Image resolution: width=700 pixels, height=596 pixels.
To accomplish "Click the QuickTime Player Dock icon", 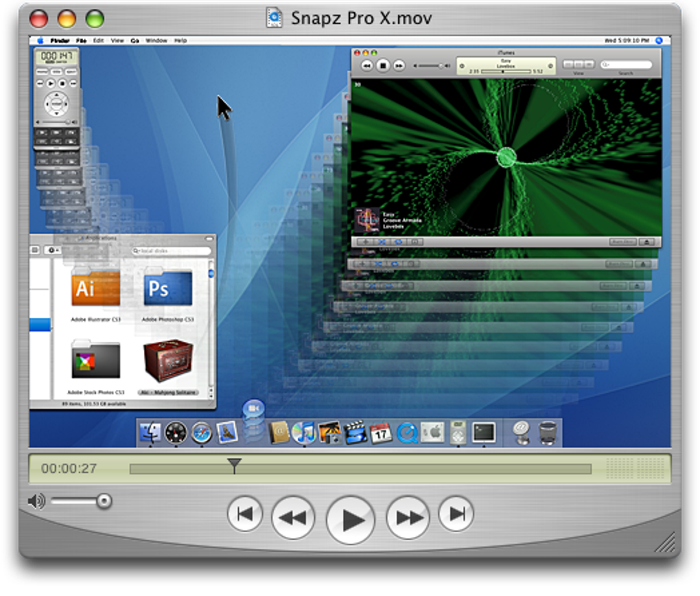I will coord(407,433).
